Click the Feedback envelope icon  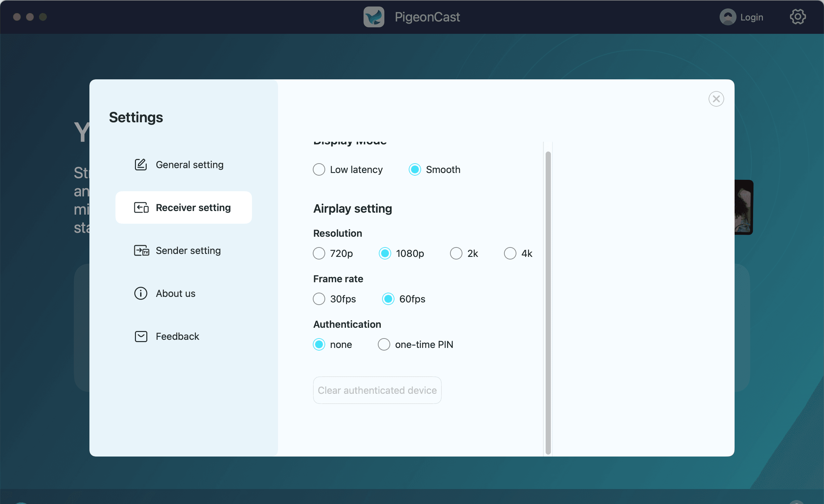[x=141, y=337]
